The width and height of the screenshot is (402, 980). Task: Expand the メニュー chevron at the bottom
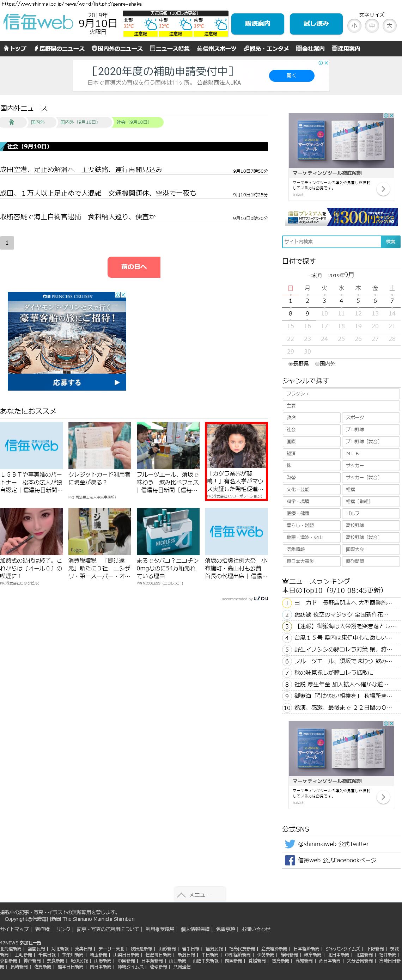(x=182, y=895)
